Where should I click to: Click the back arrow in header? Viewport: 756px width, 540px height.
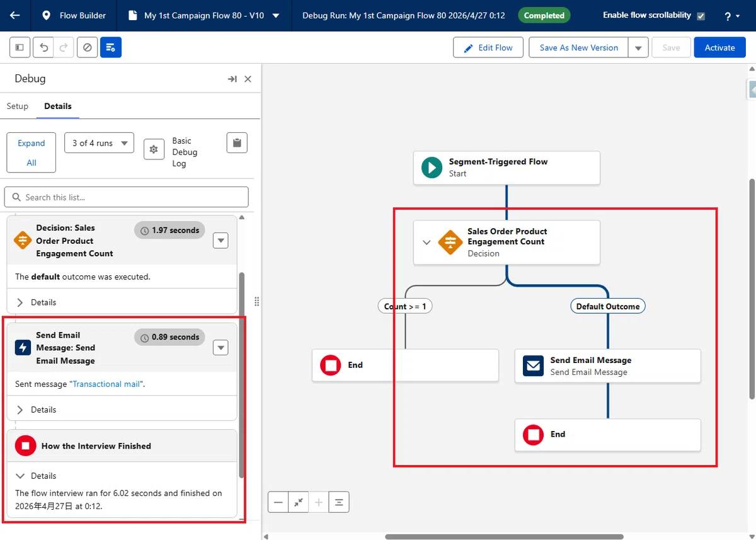15,15
